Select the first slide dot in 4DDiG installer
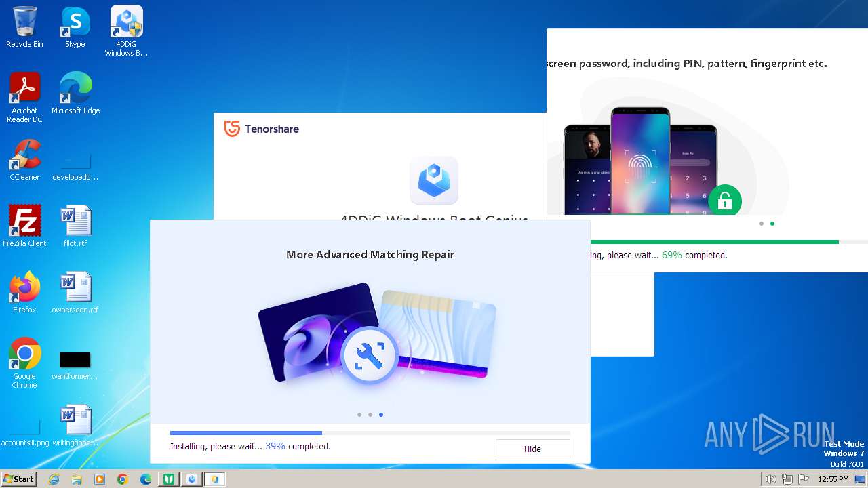868x488 pixels. tap(359, 415)
